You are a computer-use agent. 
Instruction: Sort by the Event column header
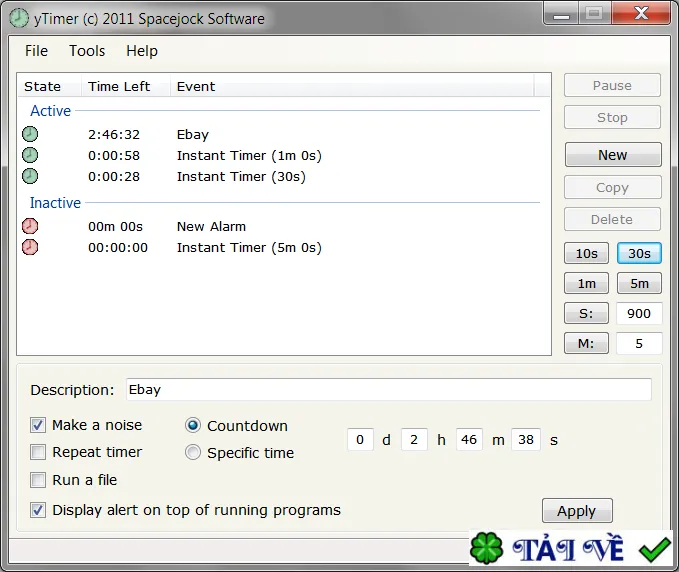coord(352,86)
